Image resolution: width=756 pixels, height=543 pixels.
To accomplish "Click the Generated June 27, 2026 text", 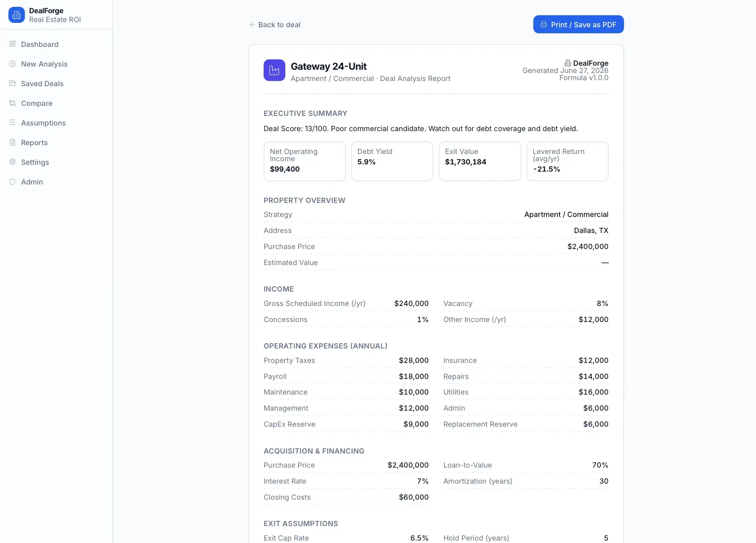I will click(x=565, y=71).
